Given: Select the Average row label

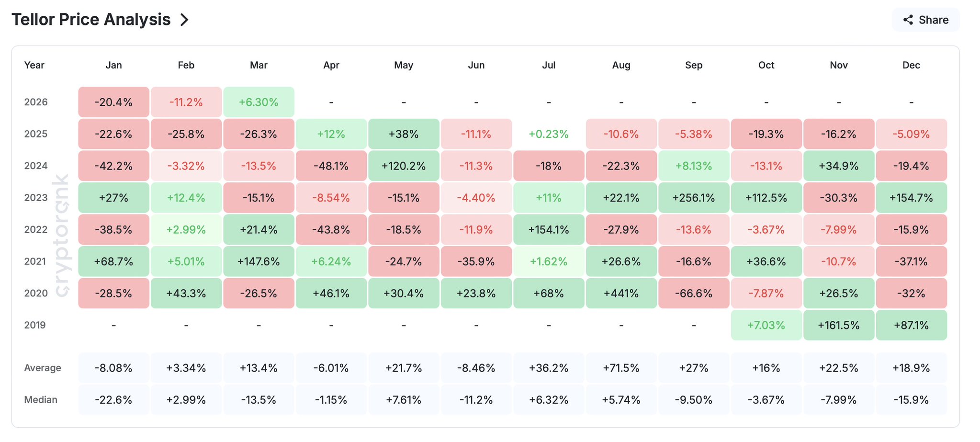Looking at the screenshot, I should coord(43,368).
